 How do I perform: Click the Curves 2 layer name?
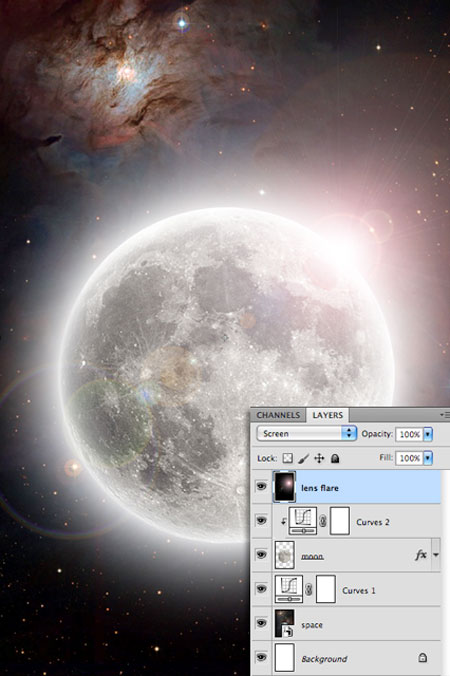(373, 522)
